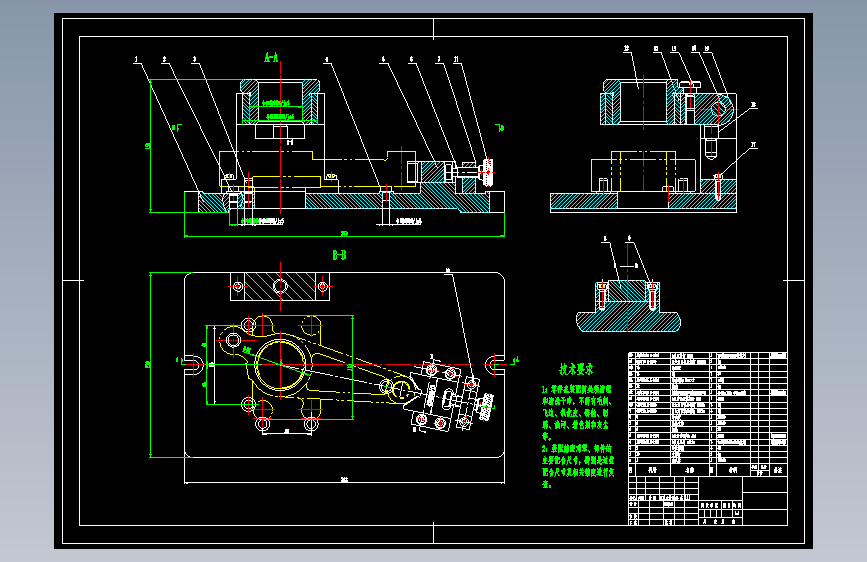The image size is (867, 562).
Task: Click the hatched clamp block atop B-B view
Action: point(280,287)
